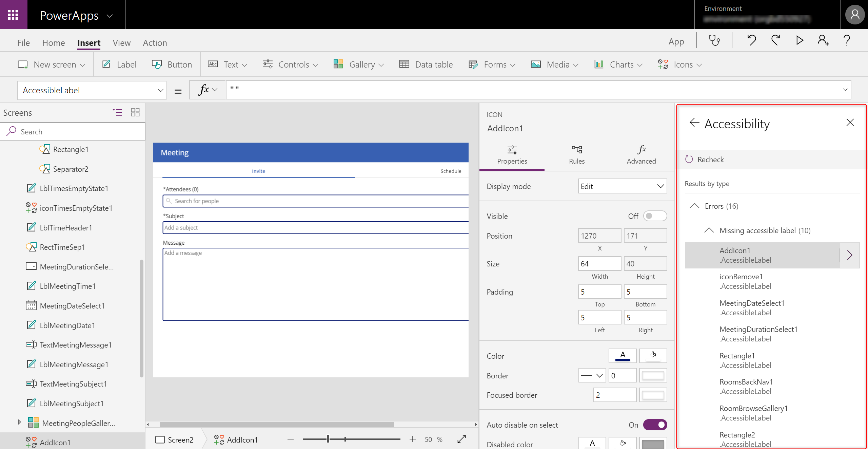Share the app with a user
The image size is (868, 449).
click(x=823, y=40)
